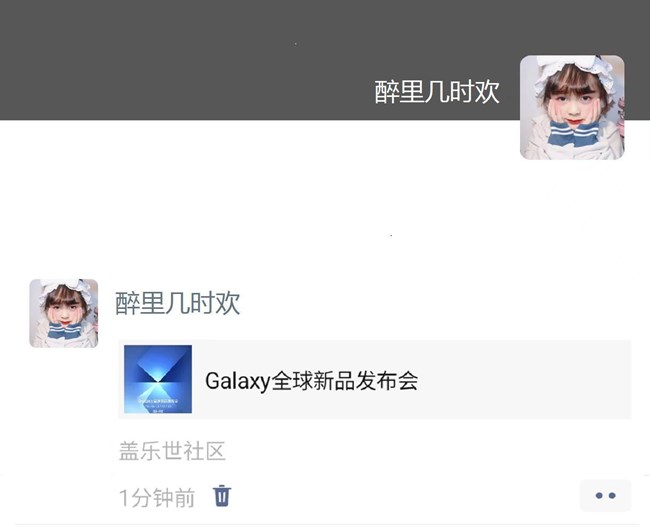
Task: Click the right dot of the more button
Action: coord(612,495)
